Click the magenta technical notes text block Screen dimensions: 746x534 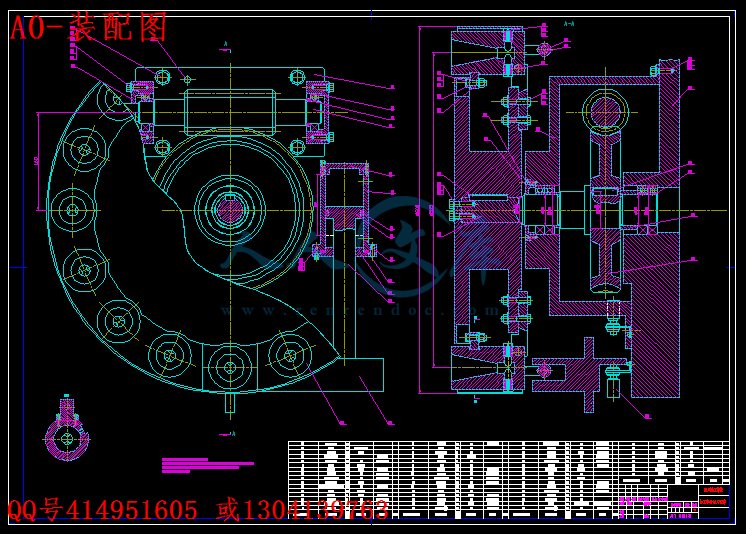click(207, 465)
